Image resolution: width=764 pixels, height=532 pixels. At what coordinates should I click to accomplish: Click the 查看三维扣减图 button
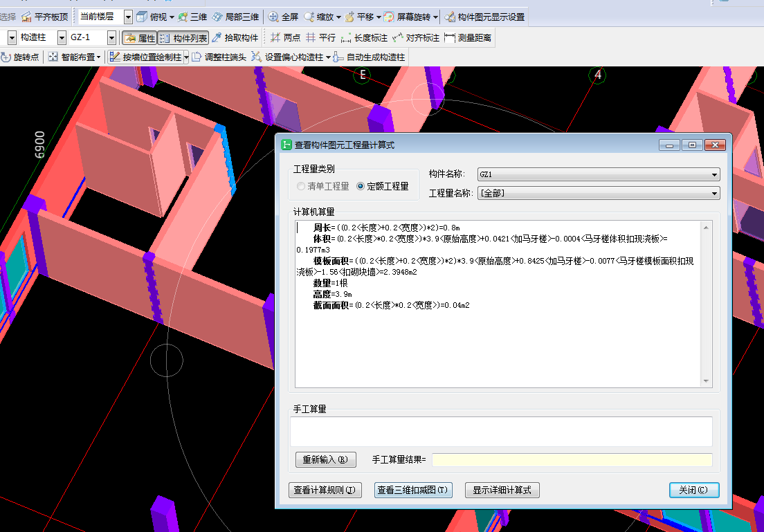413,490
